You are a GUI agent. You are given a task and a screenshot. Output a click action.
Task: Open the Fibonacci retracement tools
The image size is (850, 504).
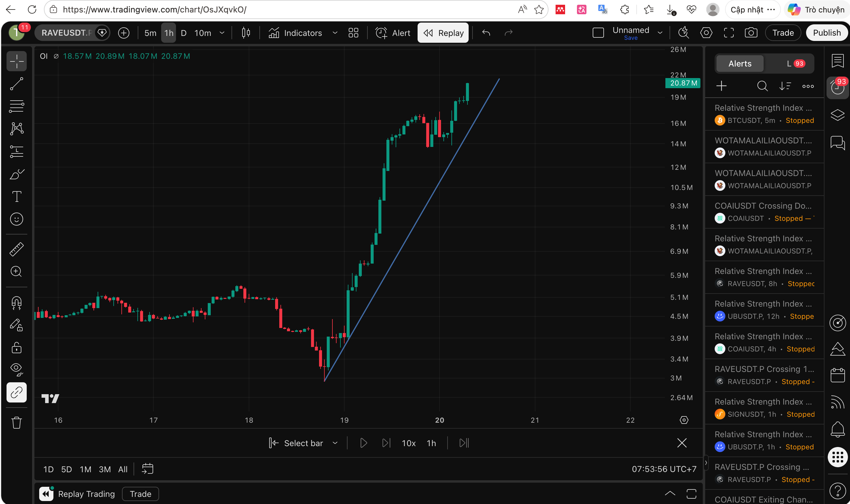(16, 106)
